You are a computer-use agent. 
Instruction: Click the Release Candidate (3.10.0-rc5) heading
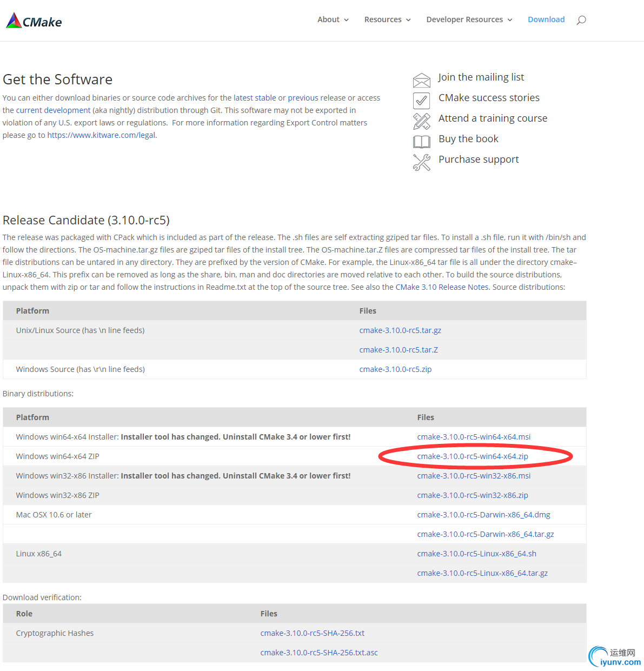click(86, 220)
